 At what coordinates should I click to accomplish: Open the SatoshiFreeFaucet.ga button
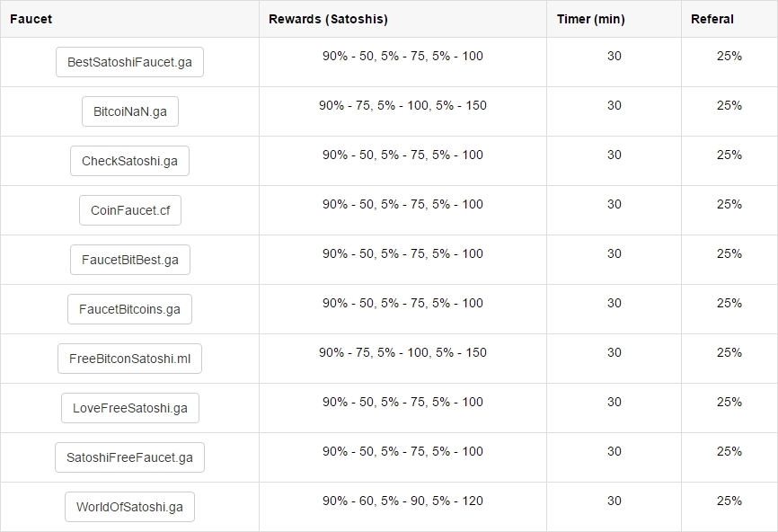coord(129,457)
